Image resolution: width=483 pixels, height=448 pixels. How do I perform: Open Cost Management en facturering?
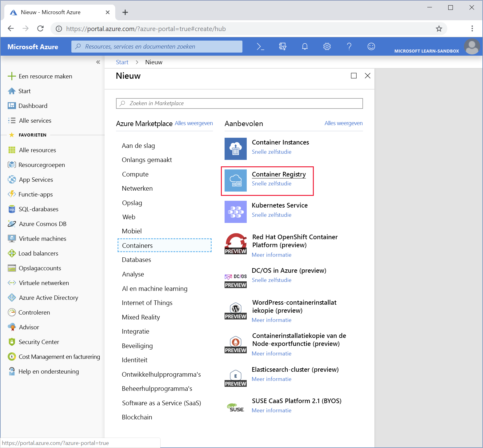[54, 357]
